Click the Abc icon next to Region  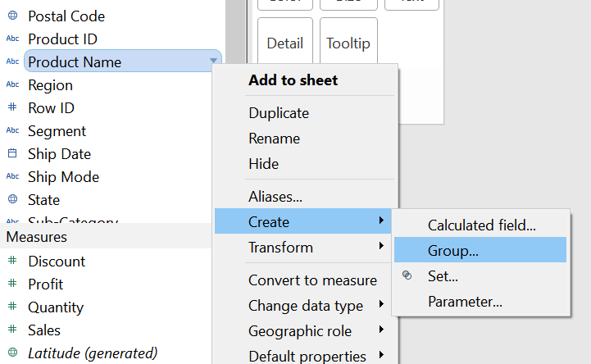[12, 85]
